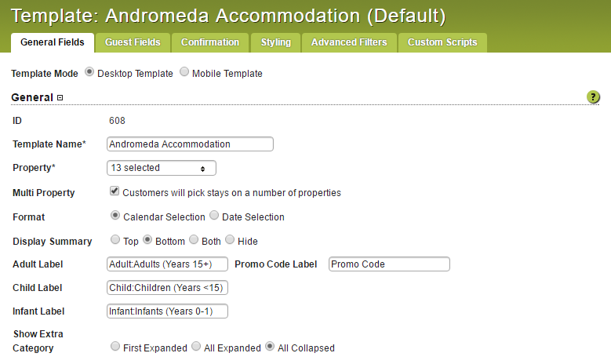Open the green help question-mark icon
Image resolution: width=611 pixels, height=364 pixels.
tap(593, 96)
